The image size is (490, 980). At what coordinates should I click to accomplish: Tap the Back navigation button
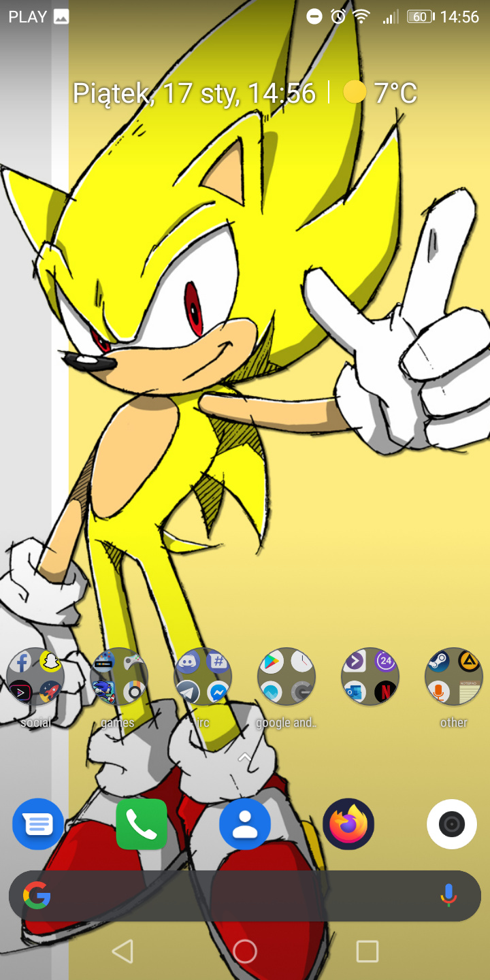[122, 951]
